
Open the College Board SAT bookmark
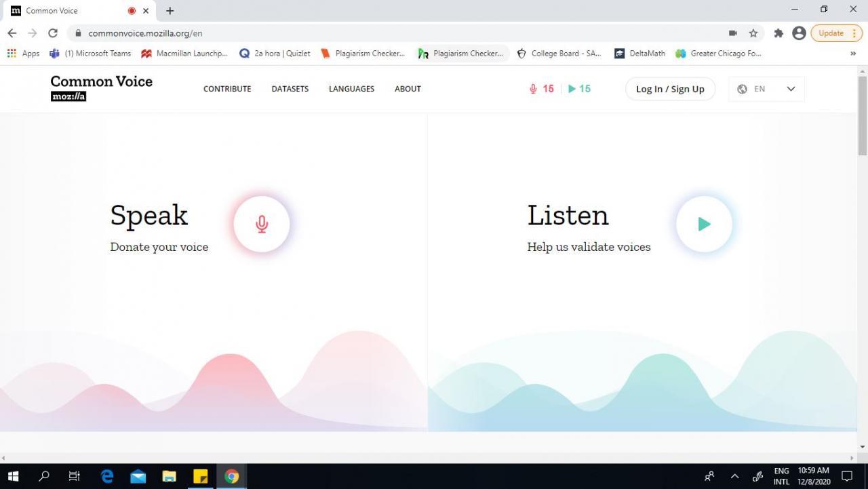(559, 53)
